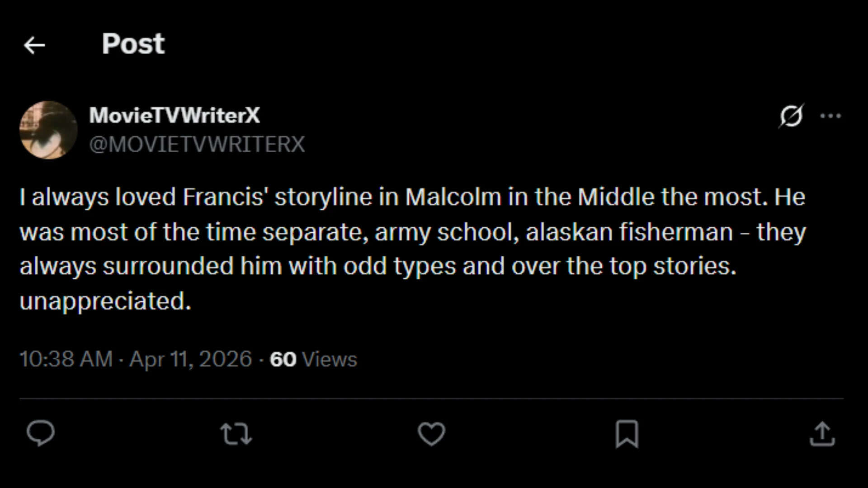Screen dimensions: 868x488
Task: Reply to the post via speech bubble
Action: (x=41, y=433)
